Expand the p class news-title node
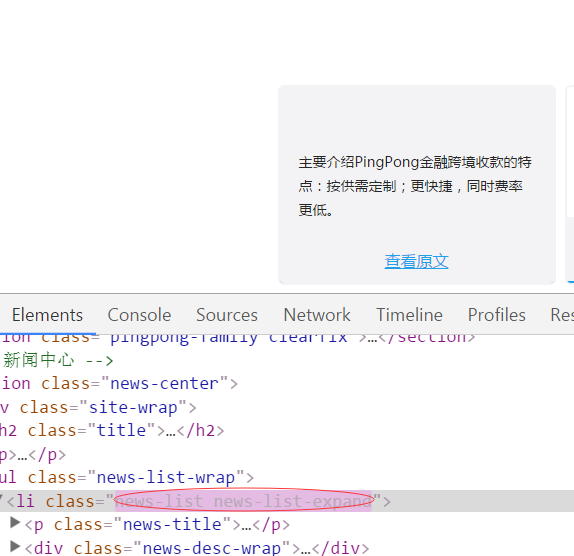The width and height of the screenshot is (574, 556). coord(15,523)
